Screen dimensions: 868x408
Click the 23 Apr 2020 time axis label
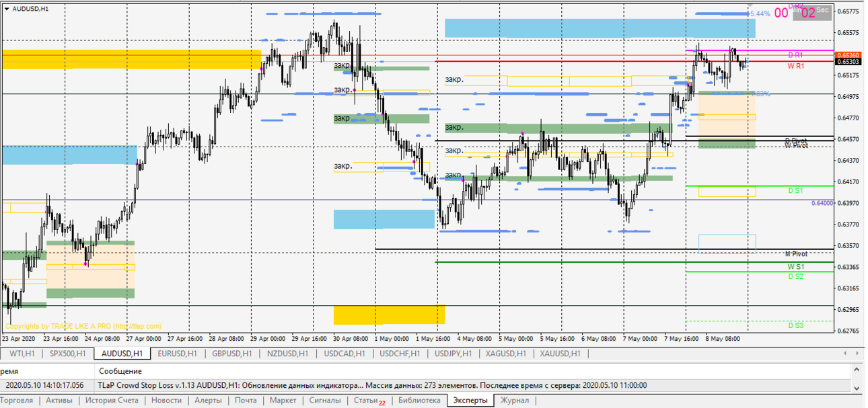point(20,339)
